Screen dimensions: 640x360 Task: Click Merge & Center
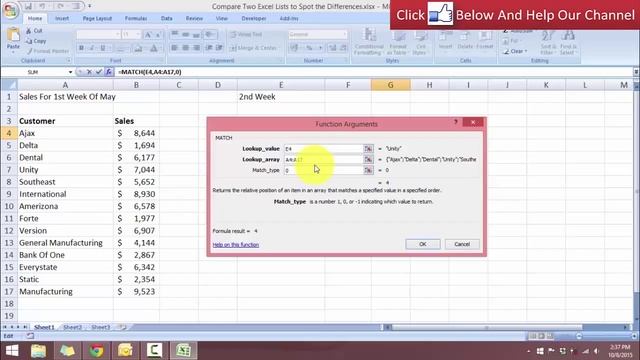[253, 48]
